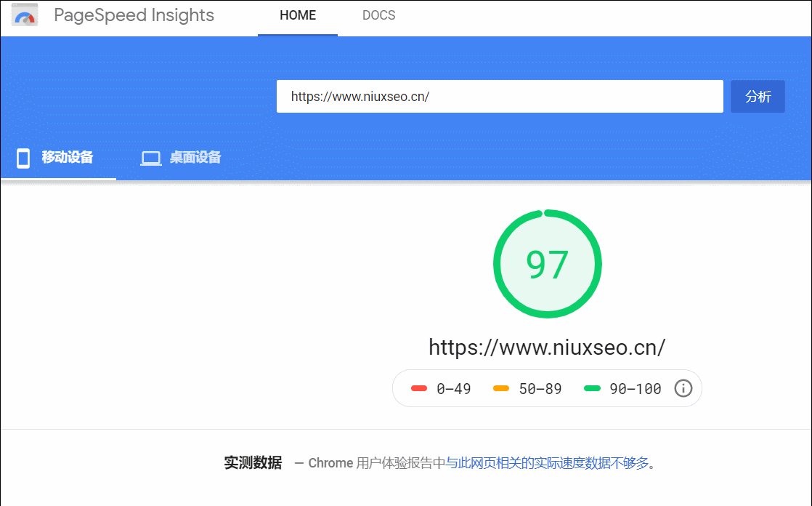The height and width of the screenshot is (506, 812).
Task: Click the orange 50–89 legend marker
Action: click(x=501, y=388)
